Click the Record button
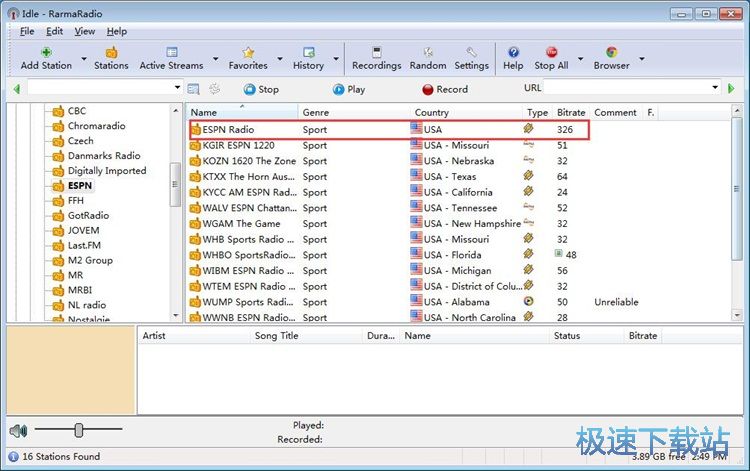Image resolution: width=750 pixels, height=471 pixels. tap(445, 89)
